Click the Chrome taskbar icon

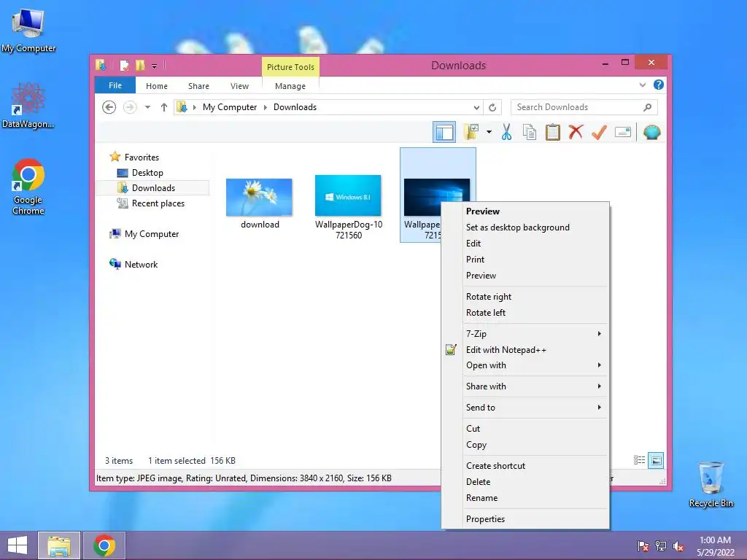[104, 545]
